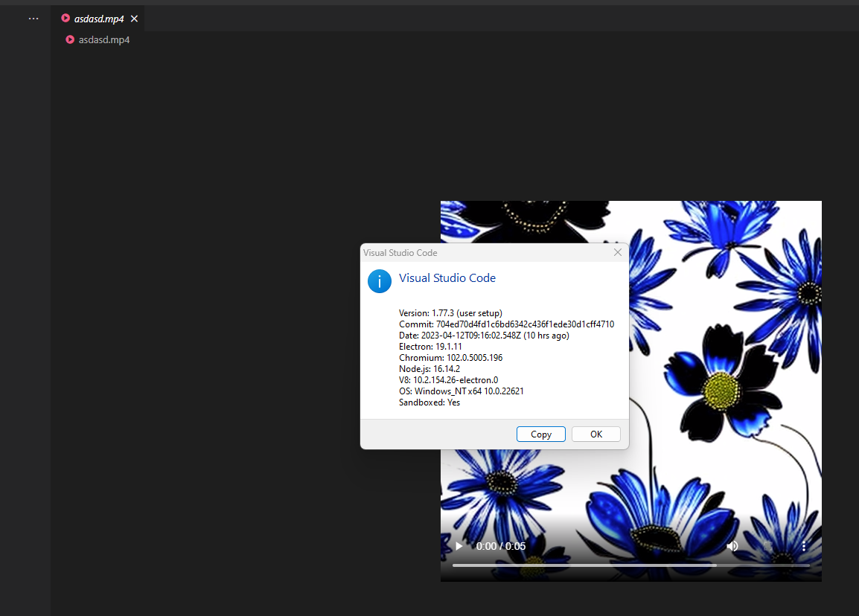The image size is (859, 616).
Task: Select the blue info icon in the dialog
Action: click(380, 281)
